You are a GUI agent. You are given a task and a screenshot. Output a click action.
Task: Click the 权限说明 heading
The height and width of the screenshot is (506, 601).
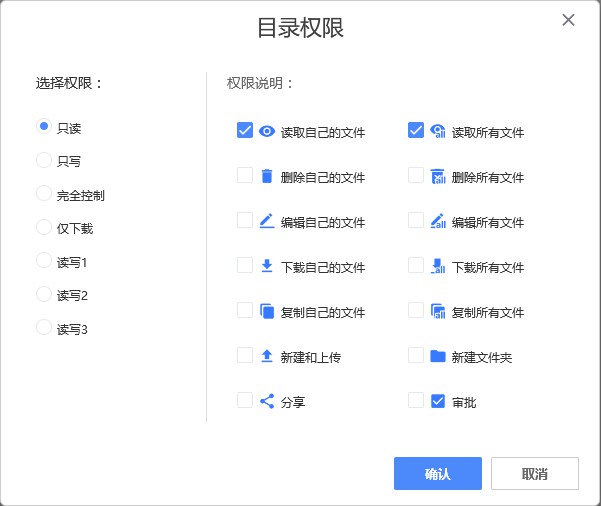coord(260,83)
